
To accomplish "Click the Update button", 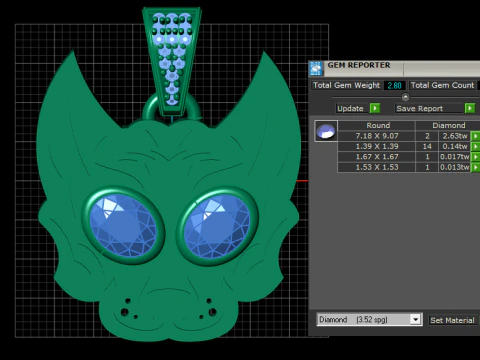I will (352, 108).
